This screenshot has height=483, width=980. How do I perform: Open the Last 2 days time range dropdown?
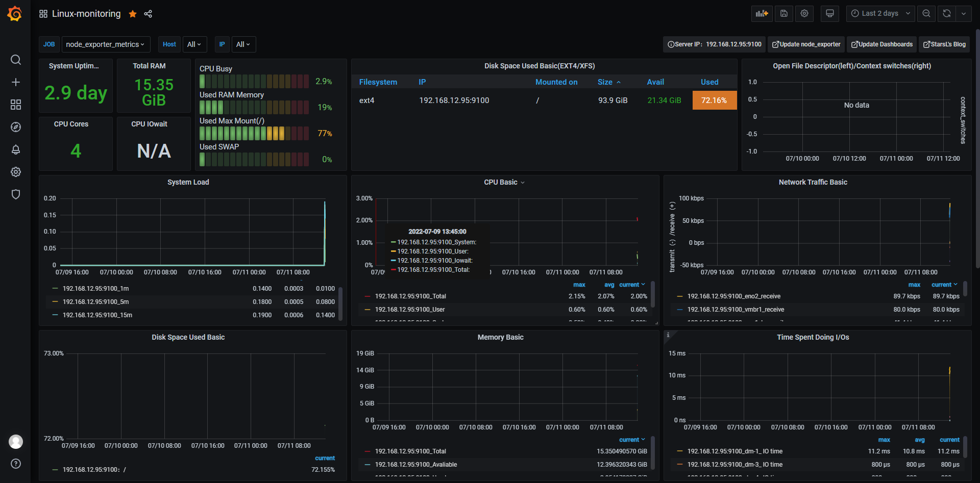pos(880,13)
